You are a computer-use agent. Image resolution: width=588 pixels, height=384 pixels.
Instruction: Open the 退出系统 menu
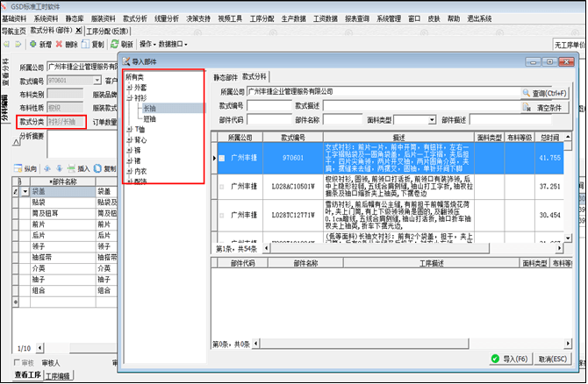click(x=479, y=18)
